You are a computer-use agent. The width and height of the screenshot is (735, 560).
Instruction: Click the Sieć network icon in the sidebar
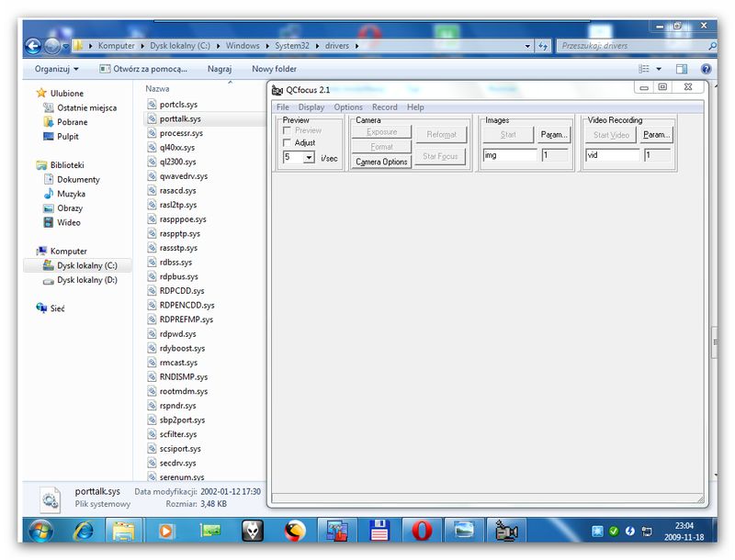(41, 308)
